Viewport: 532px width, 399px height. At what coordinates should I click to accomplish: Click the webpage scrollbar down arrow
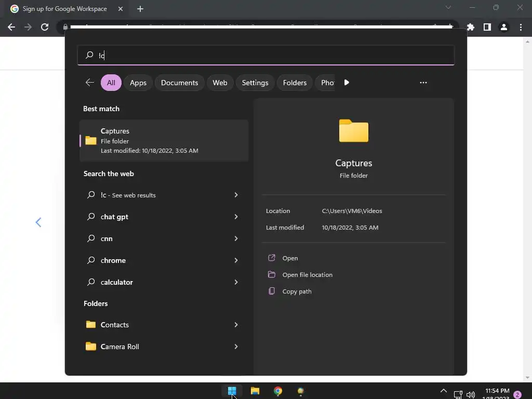click(x=527, y=378)
